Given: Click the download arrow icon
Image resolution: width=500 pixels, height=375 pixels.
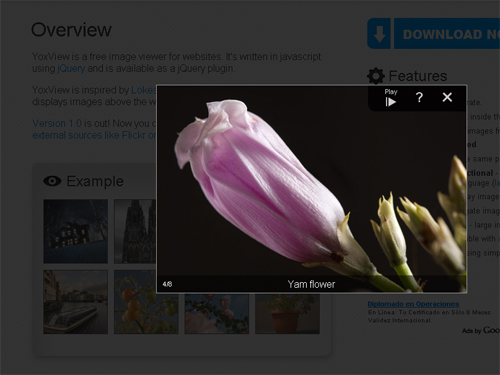Looking at the screenshot, I should (x=379, y=34).
